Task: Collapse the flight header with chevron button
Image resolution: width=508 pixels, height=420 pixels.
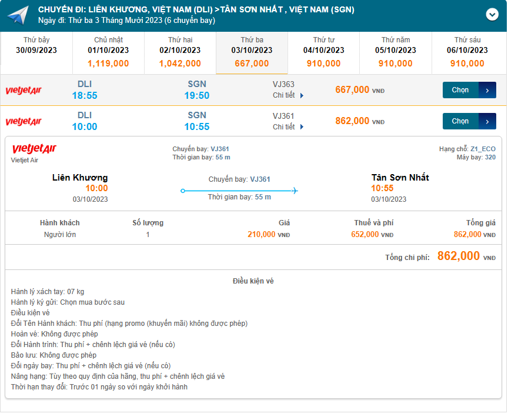Action: [x=492, y=15]
